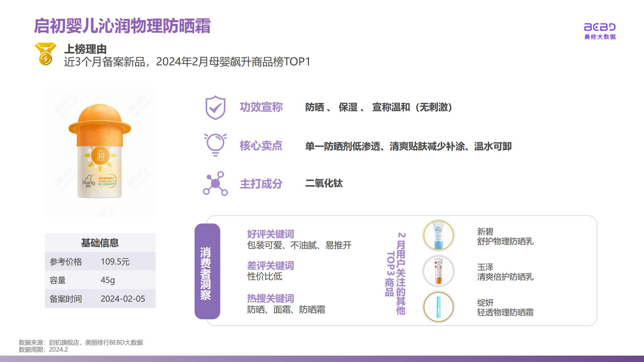
Task: Click the baby sunscreen product image
Action: point(100,152)
